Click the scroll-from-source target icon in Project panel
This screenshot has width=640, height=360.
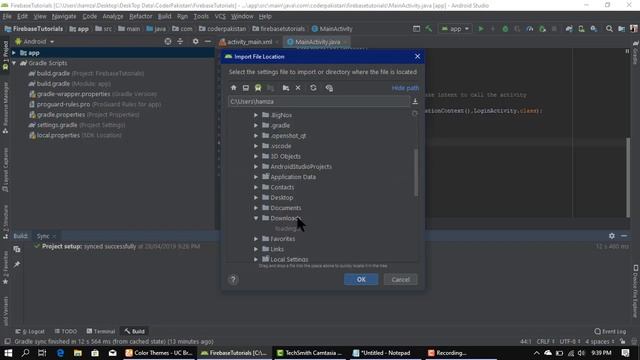click(x=168, y=42)
